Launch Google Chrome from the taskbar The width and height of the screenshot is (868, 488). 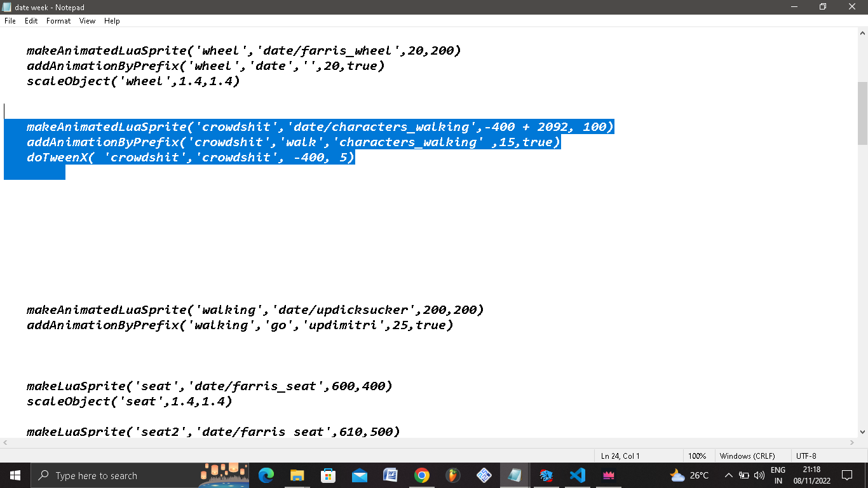[421, 475]
